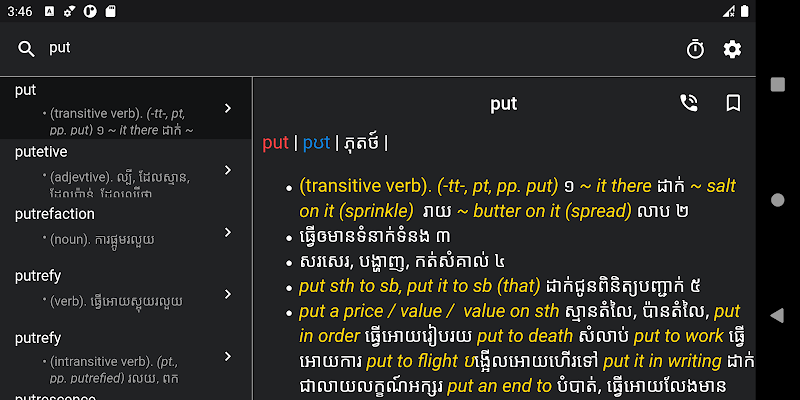The width and height of the screenshot is (800, 400).
Task: Open settings via the gear icon
Action: (x=732, y=49)
